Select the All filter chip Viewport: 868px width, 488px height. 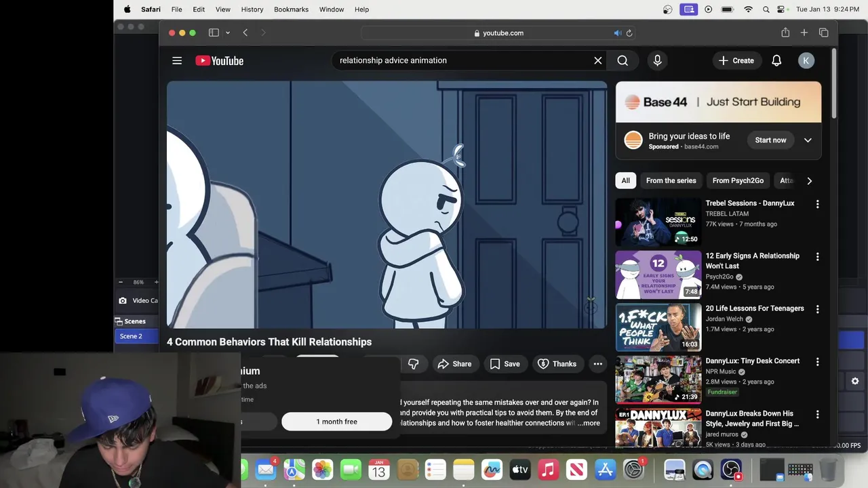625,181
